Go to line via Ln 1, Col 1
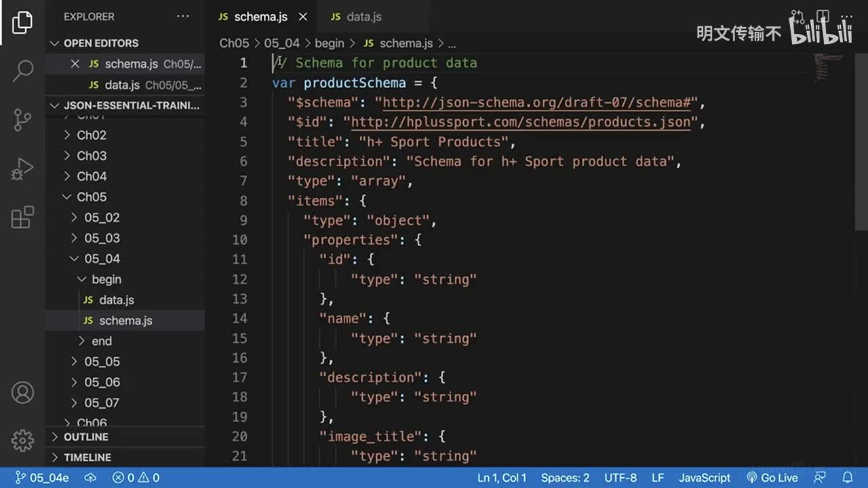The image size is (868, 488). (502, 478)
